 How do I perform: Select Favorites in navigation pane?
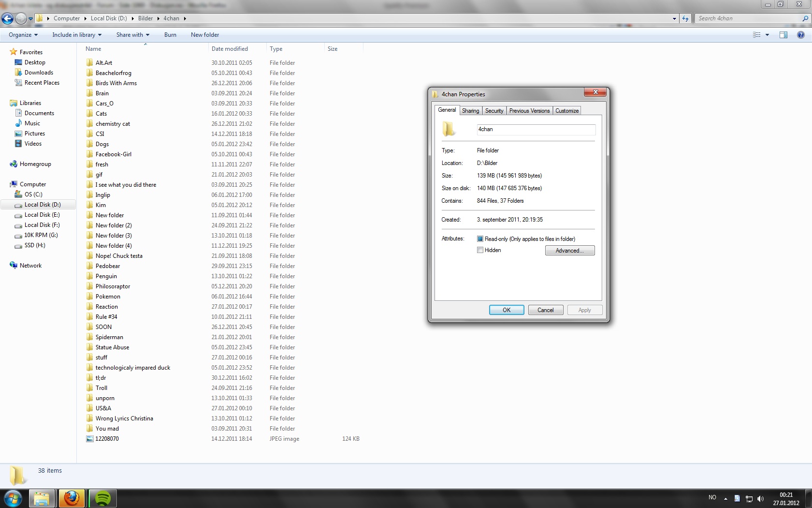pos(31,52)
